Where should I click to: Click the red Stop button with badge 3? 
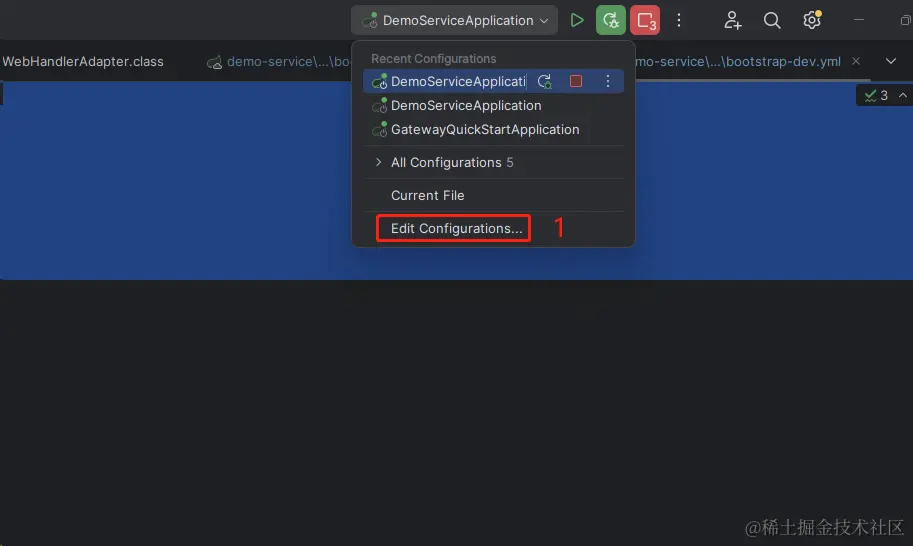645,20
